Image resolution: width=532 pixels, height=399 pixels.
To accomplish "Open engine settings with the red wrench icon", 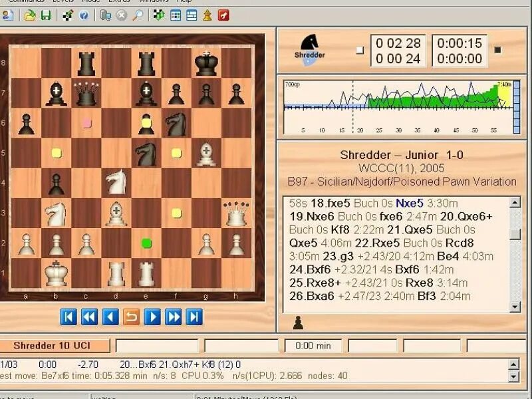I will (x=223, y=15).
